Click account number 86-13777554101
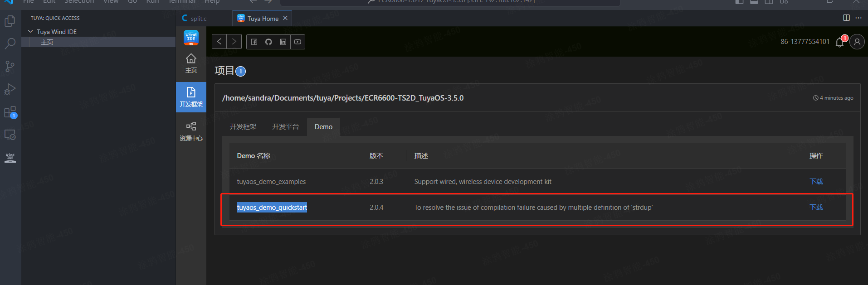The image size is (868, 285). pos(805,42)
